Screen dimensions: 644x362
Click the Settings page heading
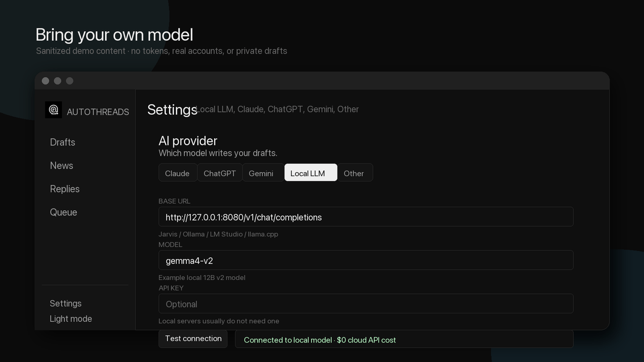pyautogui.click(x=172, y=109)
